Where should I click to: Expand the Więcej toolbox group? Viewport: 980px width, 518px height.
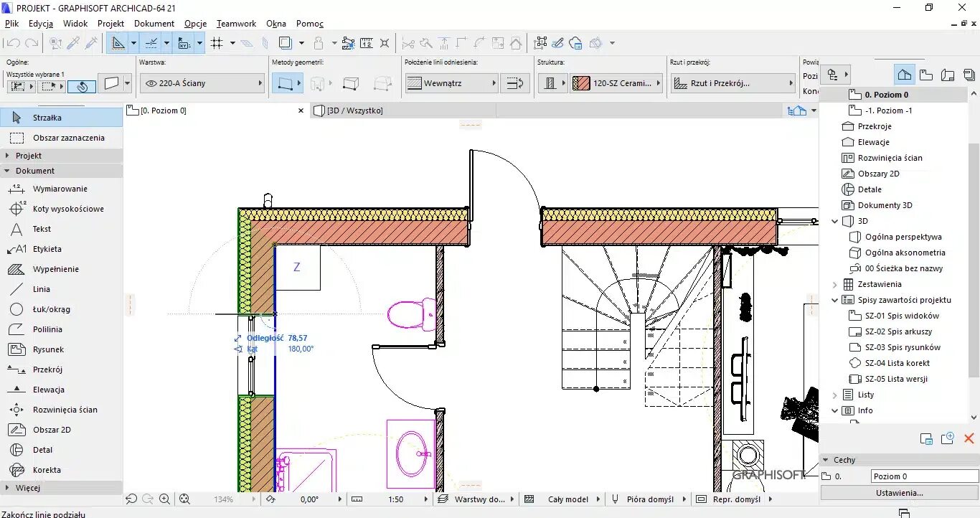tap(61, 488)
